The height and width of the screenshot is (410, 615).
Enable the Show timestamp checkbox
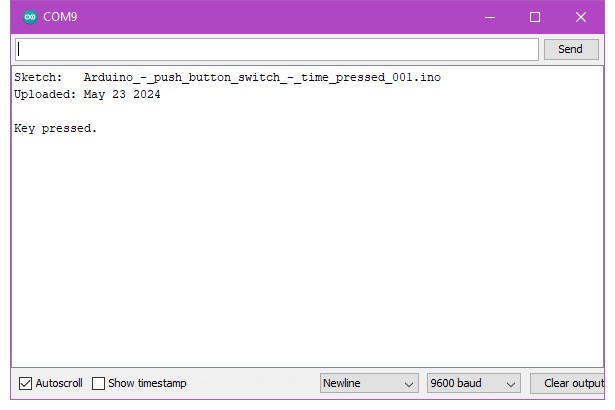click(x=98, y=383)
